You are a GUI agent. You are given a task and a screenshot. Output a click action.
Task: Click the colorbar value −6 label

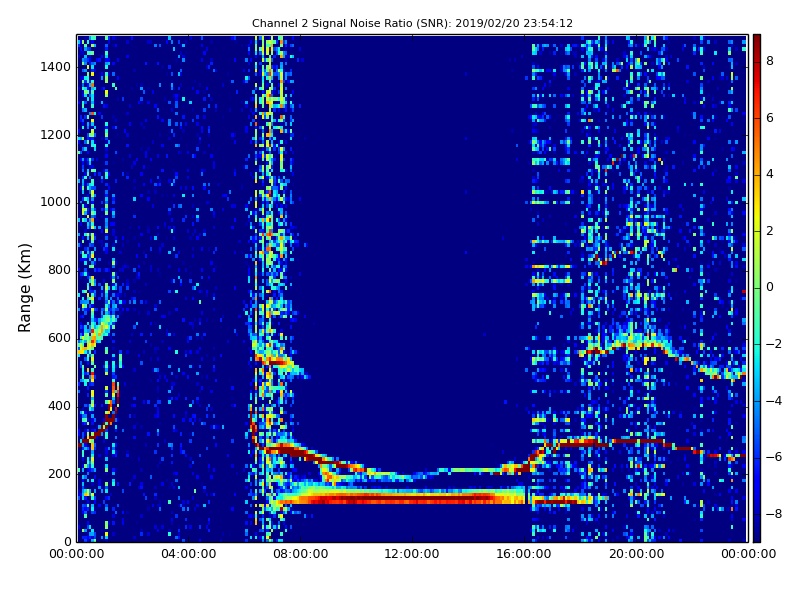[774, 457]
